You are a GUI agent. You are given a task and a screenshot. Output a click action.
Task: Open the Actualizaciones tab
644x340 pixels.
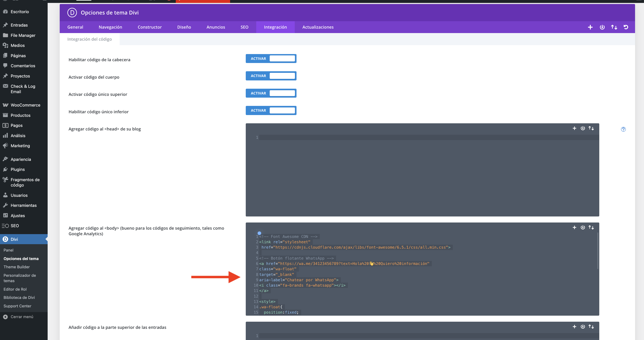(318, 27)
